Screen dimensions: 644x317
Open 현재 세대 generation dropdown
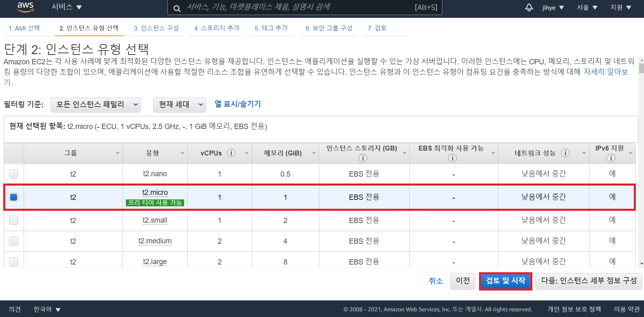point(180,105)
